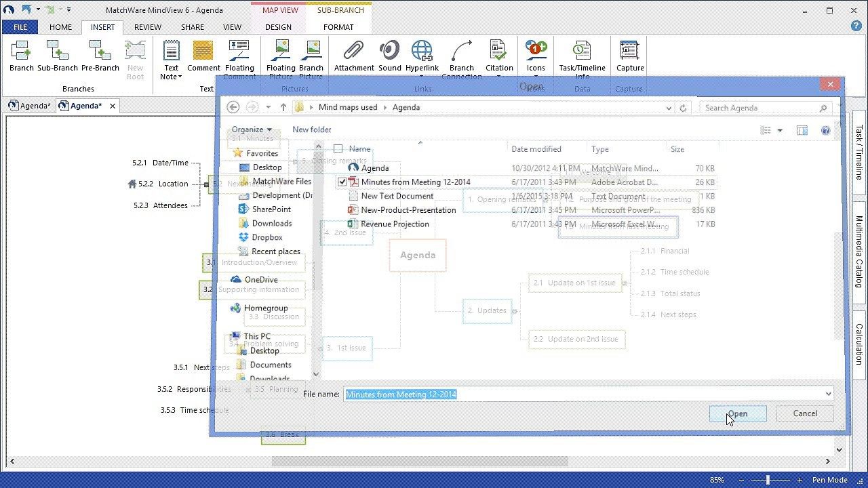Open the recent locations dropdown arrow
The width and height of the screenshot is (868, 488).
click(x=269, y=107)
